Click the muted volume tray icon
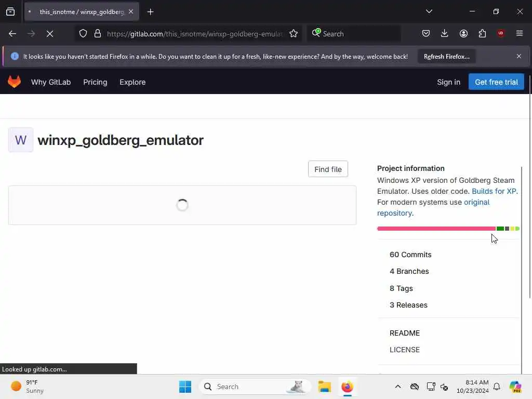 (x=444, y=387)
